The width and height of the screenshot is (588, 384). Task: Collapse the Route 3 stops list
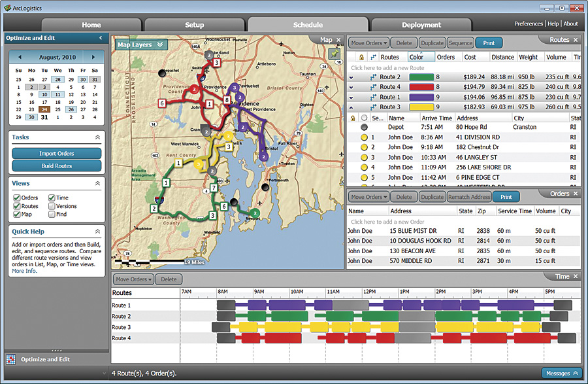click(351, 107)
